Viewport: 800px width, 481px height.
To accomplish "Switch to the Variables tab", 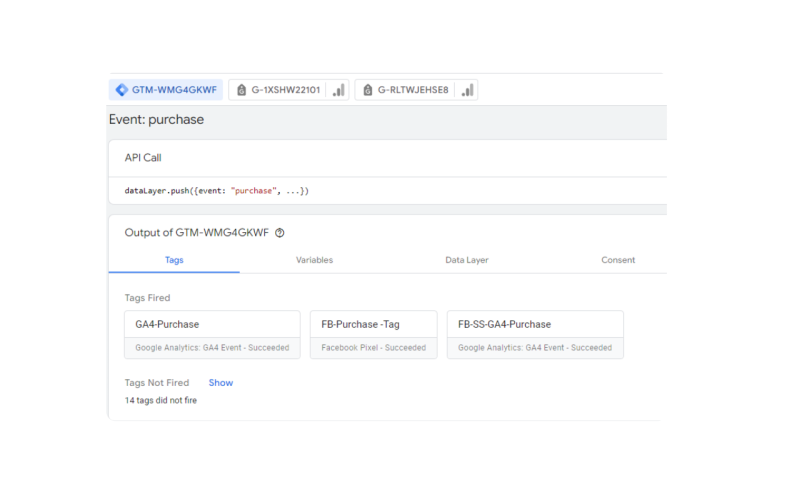I will (314, 260).
